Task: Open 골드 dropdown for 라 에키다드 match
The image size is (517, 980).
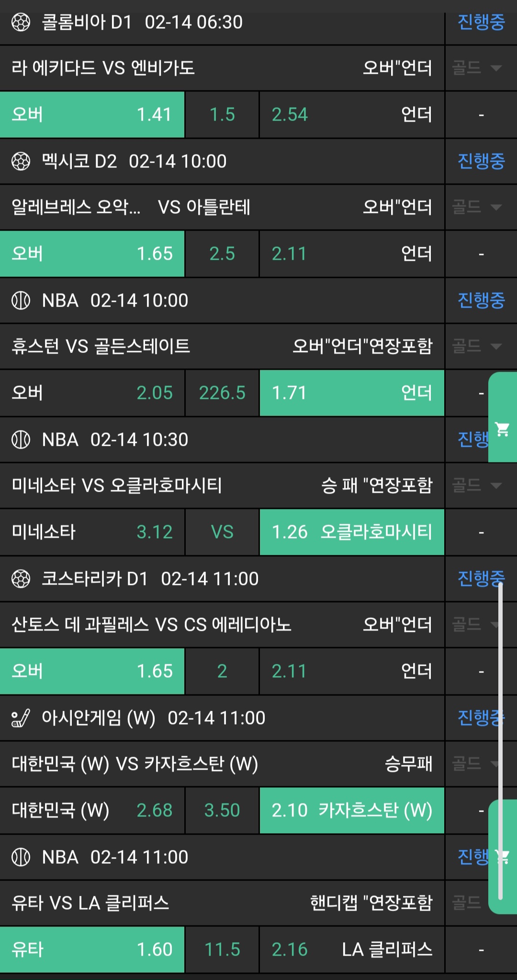Action: 477,68
